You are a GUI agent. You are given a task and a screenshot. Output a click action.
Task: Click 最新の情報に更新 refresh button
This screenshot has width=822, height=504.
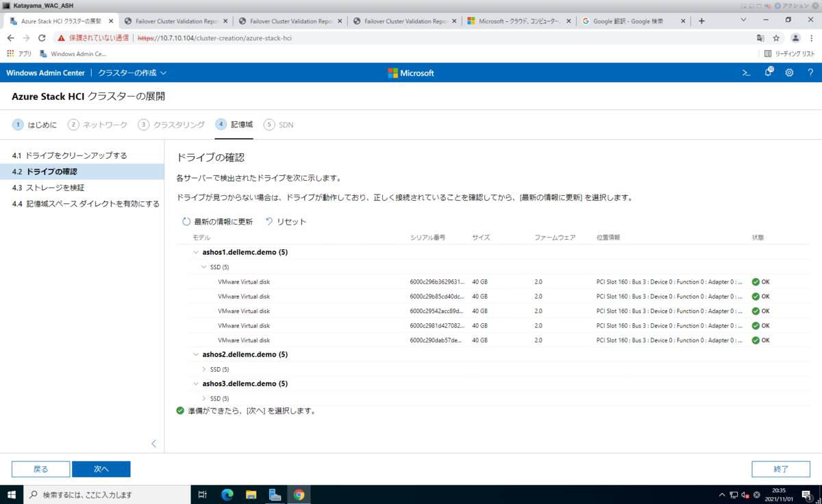(x=217, y=221)
